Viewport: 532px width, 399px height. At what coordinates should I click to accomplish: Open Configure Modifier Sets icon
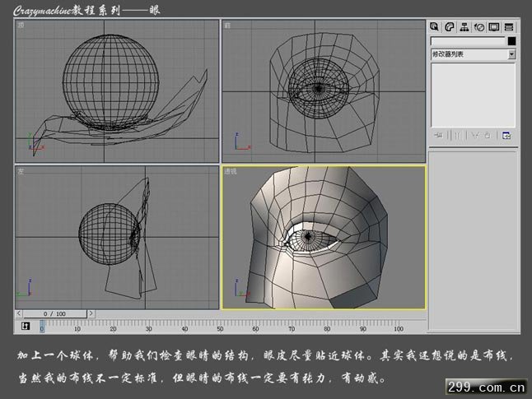click(506, 136)
